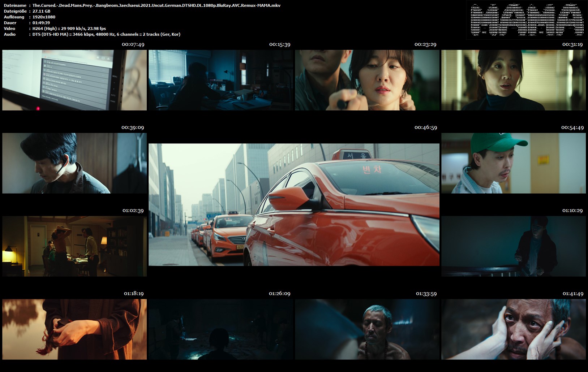Select thumbnail of hands cradling man's face
The height and width of the screenshot is (372, 588).
[514, 329]
